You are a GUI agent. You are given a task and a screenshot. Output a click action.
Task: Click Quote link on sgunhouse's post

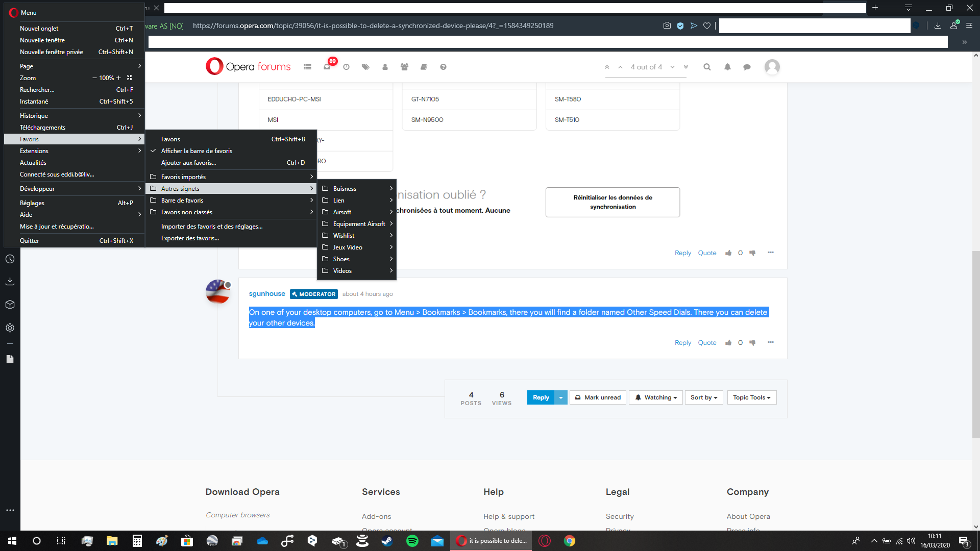707,343
